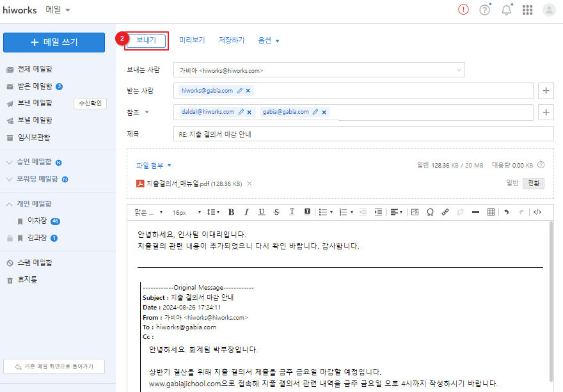Insert a table using the grid icon
The height and width of the screenshot is (392, 563).
491,212
